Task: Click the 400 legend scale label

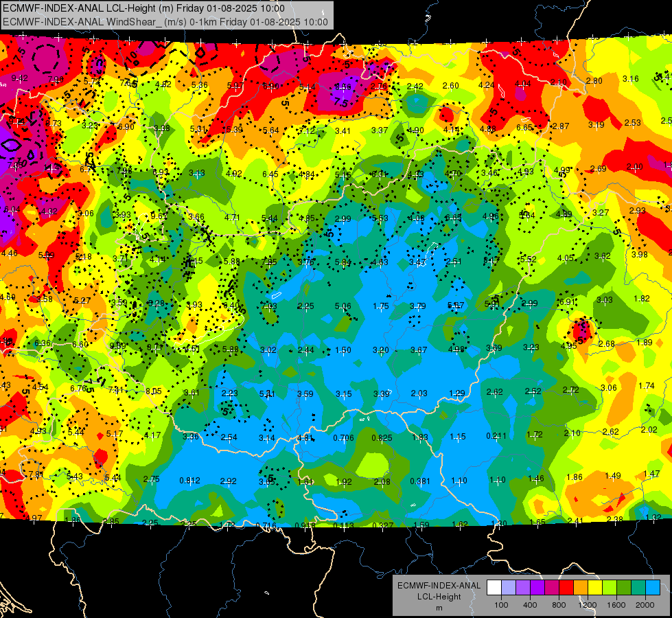Action: (530, 605)
